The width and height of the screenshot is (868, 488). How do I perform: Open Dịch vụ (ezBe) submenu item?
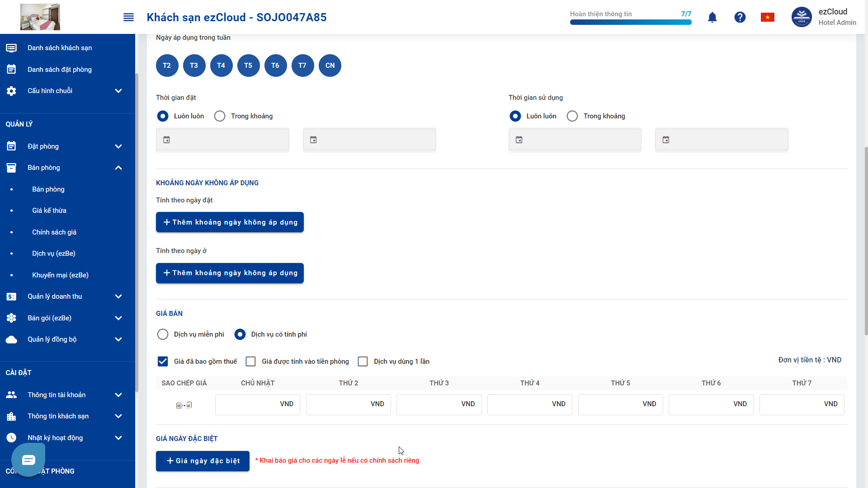point(54,253)
